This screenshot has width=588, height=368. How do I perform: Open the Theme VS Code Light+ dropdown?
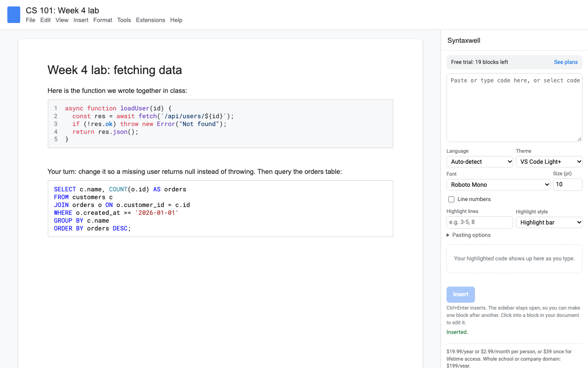549,161
